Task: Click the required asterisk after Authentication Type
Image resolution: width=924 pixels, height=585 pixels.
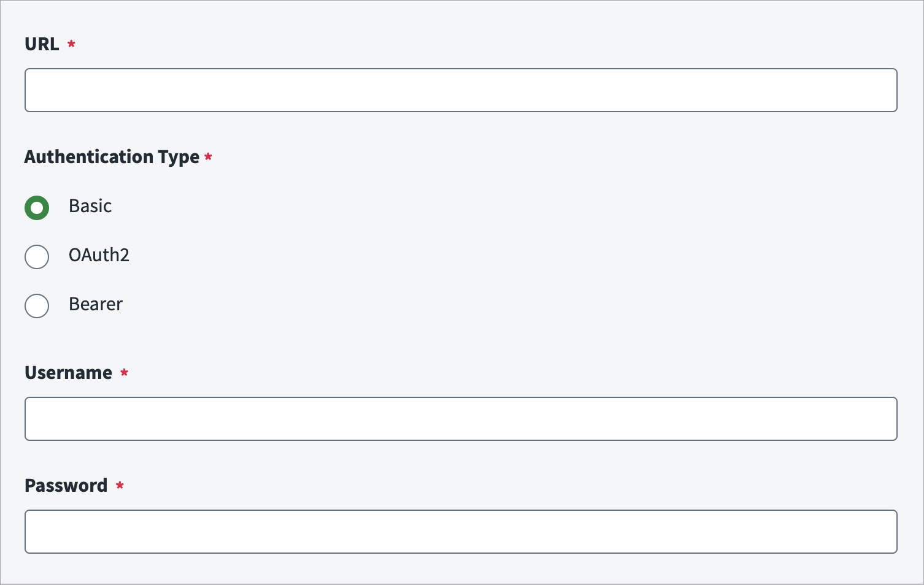Action: click(208, 156)
